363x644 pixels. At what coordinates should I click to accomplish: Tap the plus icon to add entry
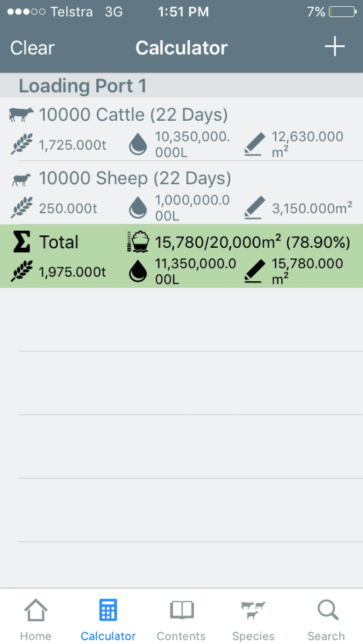335,47
